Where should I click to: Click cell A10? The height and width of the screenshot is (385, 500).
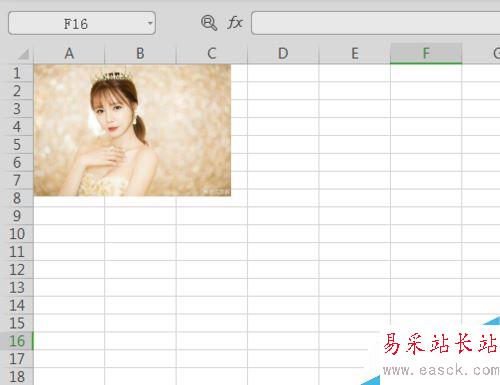coord(69,234)
